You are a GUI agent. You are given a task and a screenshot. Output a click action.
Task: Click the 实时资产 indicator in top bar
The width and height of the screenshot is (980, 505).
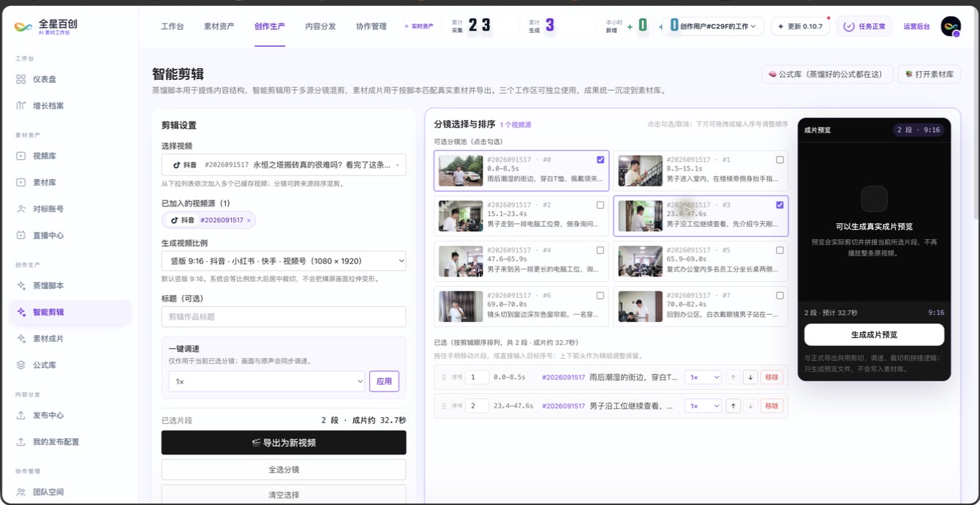[419, 26]
